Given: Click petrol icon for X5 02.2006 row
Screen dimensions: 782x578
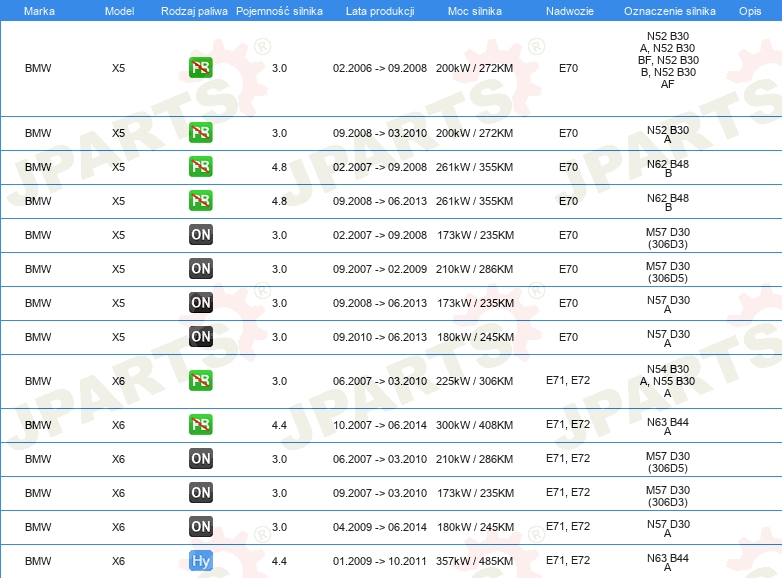Looking at the screenshot, I should (x=200, y=68).
